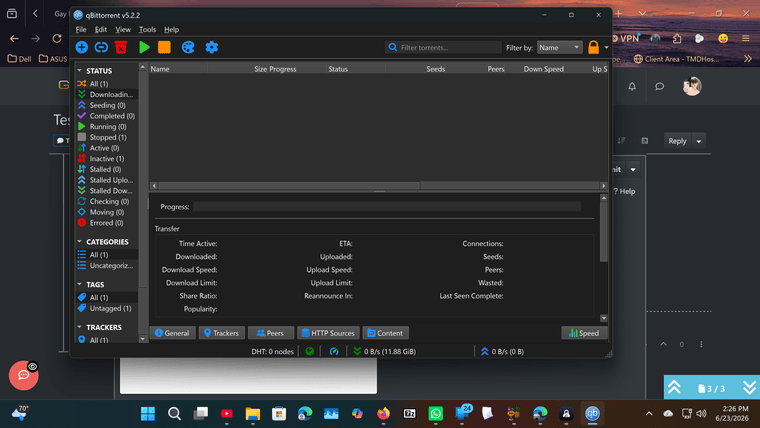760x428 pixels.
Task: Click the Add Torrent Link icon
Action: [x=101, y=47]
